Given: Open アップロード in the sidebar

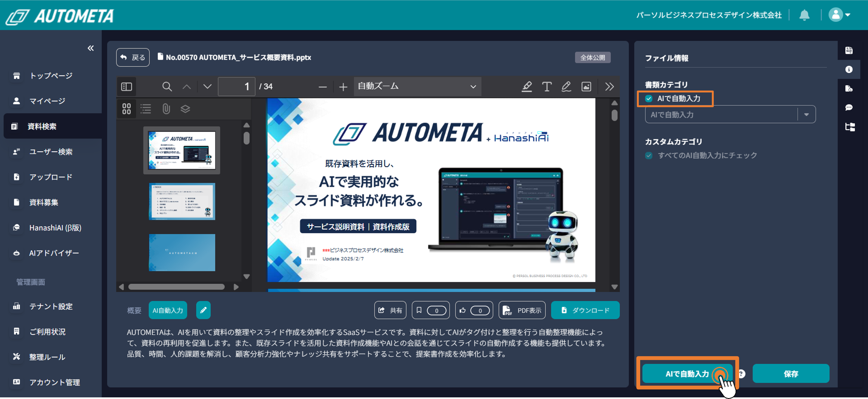Looking at the screenshot, I should point(50,177).
